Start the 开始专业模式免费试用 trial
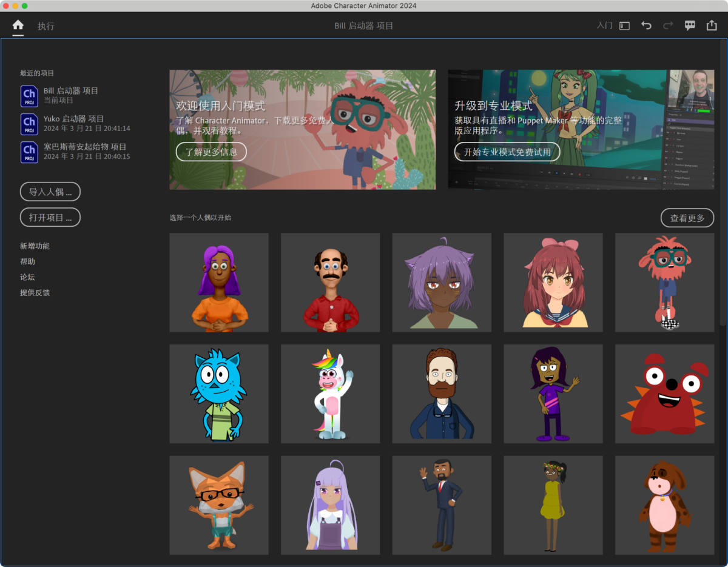This screenshot has height=567, width=728. pyautogui.click(x=507, y=152)
